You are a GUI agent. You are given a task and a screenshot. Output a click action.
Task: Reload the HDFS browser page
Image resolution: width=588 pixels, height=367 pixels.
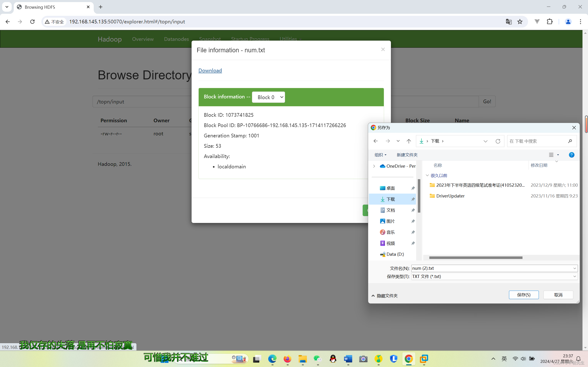tap(32, 22)
